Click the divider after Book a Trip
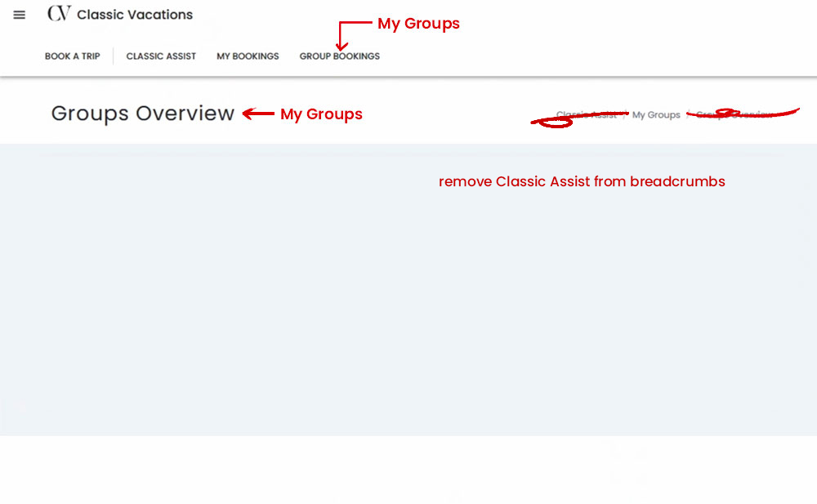817x504 pixels. (113, 56)
